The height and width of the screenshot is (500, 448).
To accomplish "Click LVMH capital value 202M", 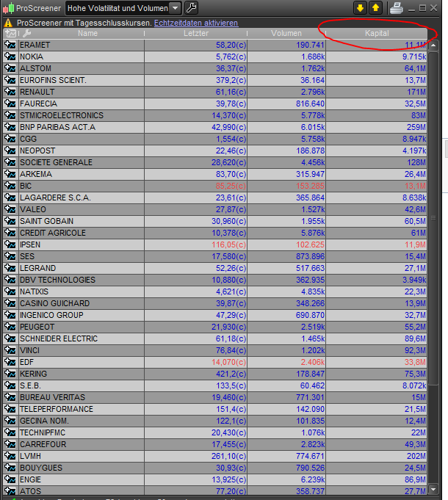I will click(416, 456).
